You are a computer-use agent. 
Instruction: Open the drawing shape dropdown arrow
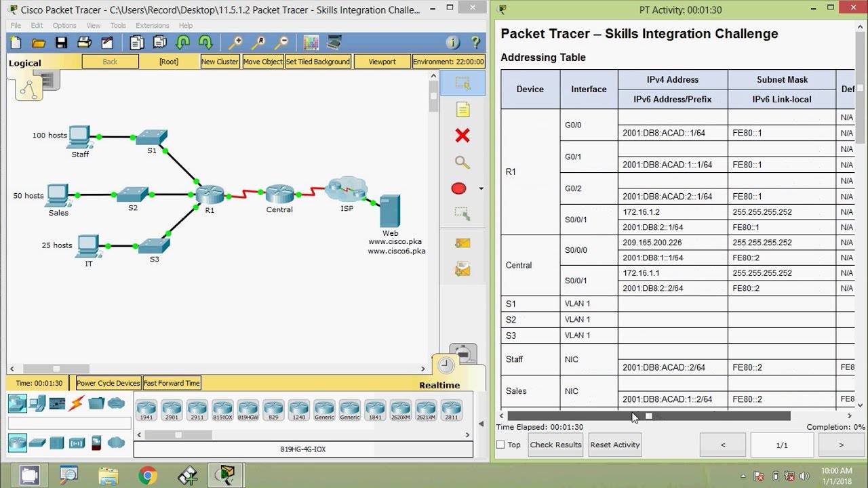481,188
